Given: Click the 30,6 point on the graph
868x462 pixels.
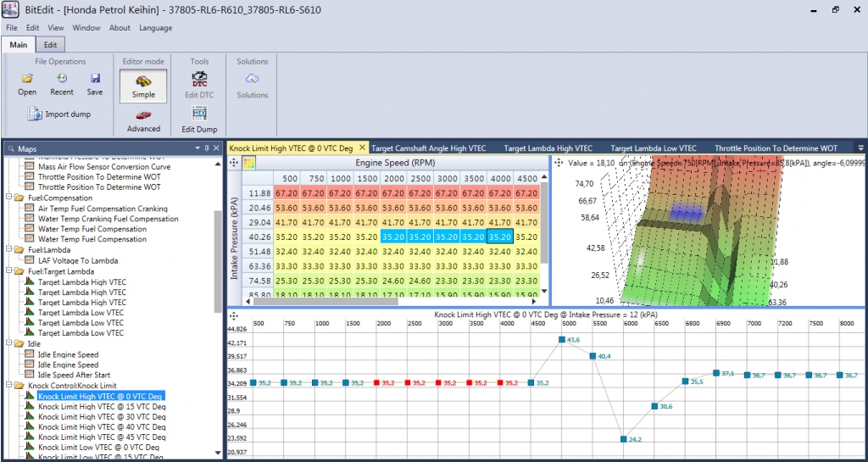Looking at the screenshot, I should point(654,406).
